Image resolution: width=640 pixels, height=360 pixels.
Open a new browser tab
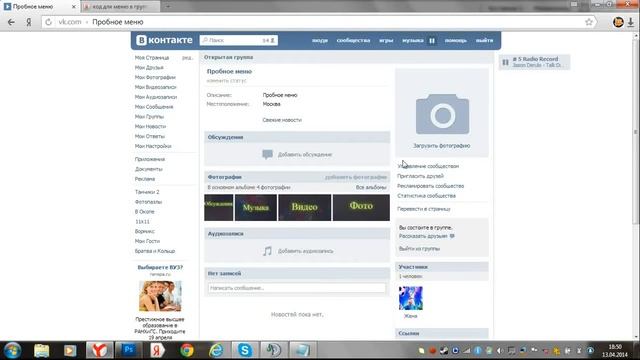tap(168, 7)
